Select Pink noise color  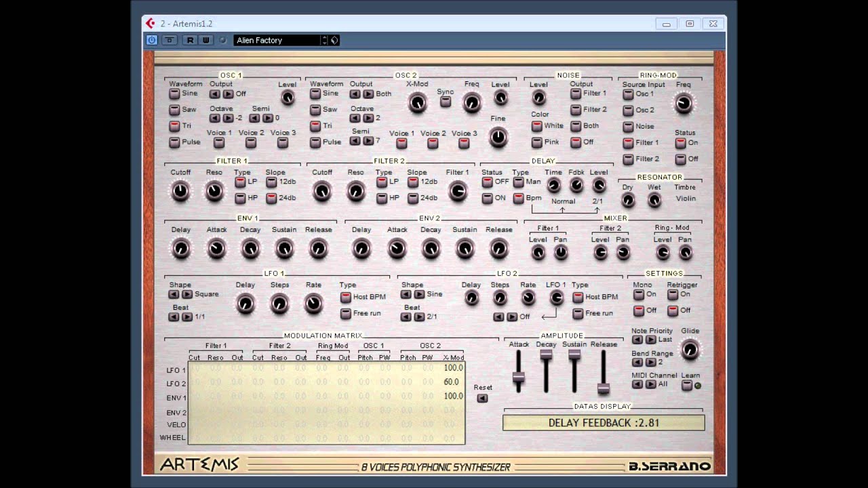pyautogui.click(x=537, y=142)
